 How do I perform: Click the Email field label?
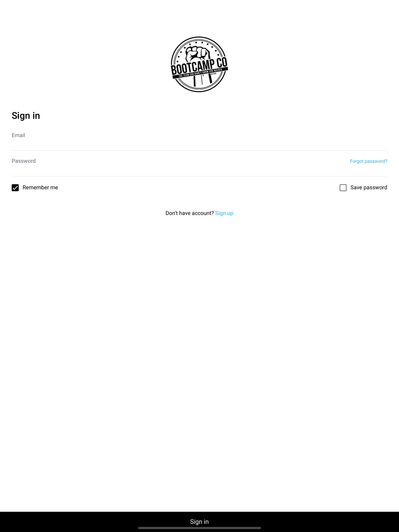pyautogui.click(x=18, y=135)
